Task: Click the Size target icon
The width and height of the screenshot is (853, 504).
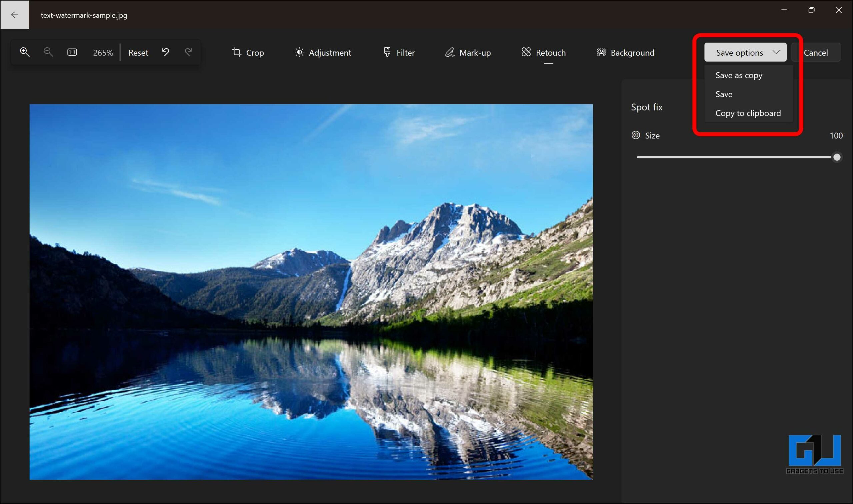Action: click(x=636, y=135)
